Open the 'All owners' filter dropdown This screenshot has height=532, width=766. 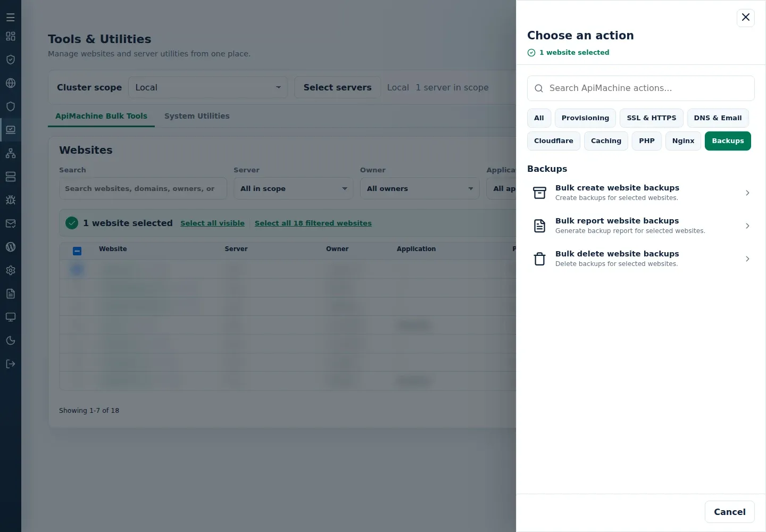click(420, 188)
